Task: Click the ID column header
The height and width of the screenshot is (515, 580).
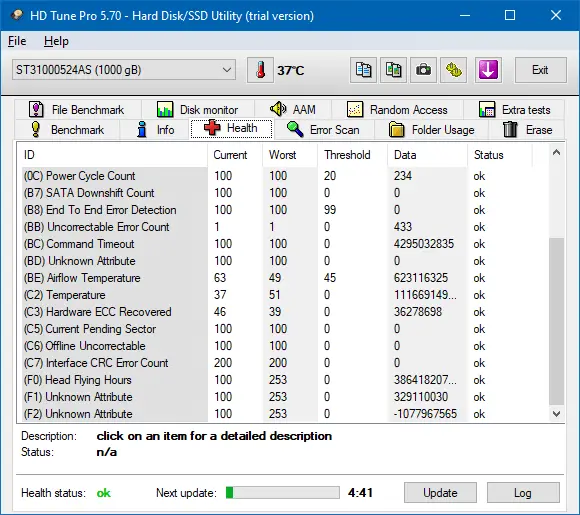Action: 112,155
